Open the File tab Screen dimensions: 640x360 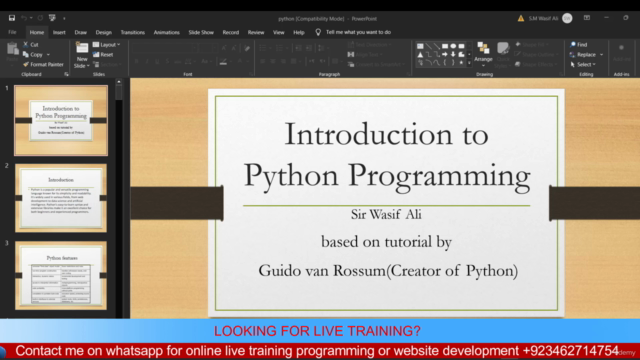click(x=12, y=32)
